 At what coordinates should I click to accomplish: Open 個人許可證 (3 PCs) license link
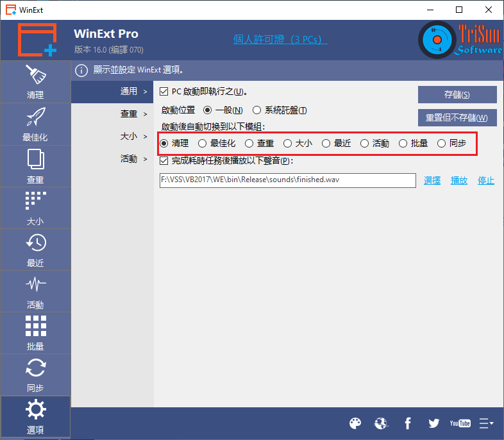coord(280,40)
